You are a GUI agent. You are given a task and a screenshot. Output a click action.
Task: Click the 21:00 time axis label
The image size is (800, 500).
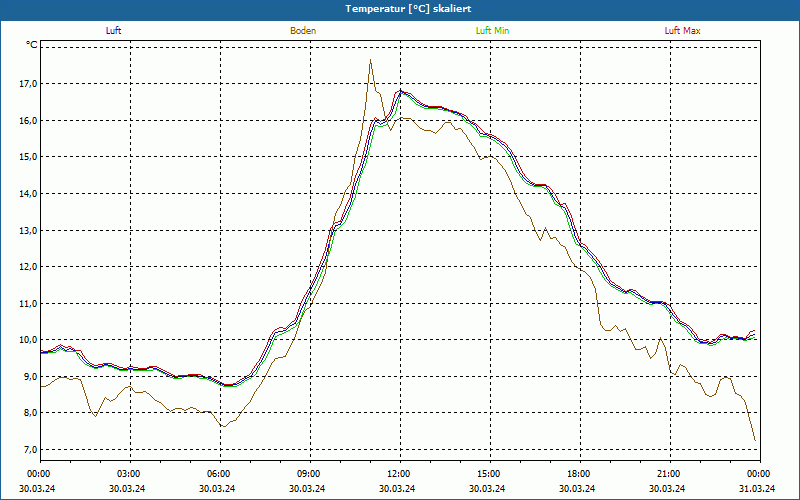click(670, 474)
